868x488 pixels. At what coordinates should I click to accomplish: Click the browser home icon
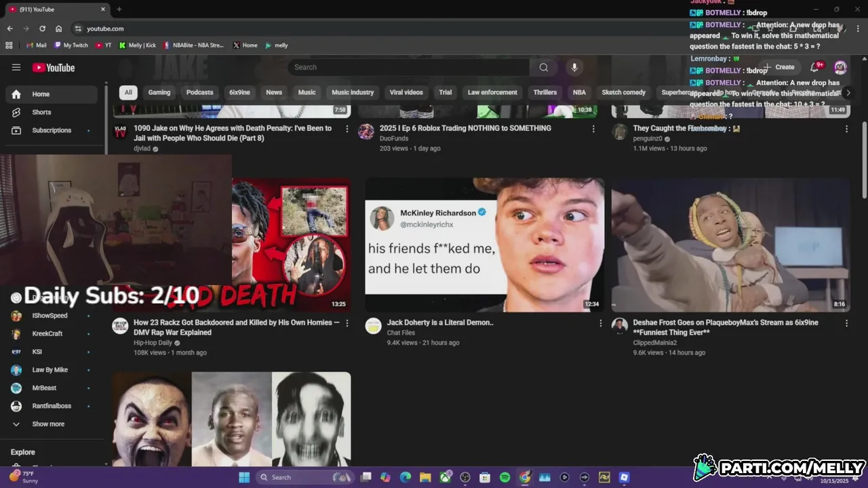pyautogui.click(x=58, y=28)
